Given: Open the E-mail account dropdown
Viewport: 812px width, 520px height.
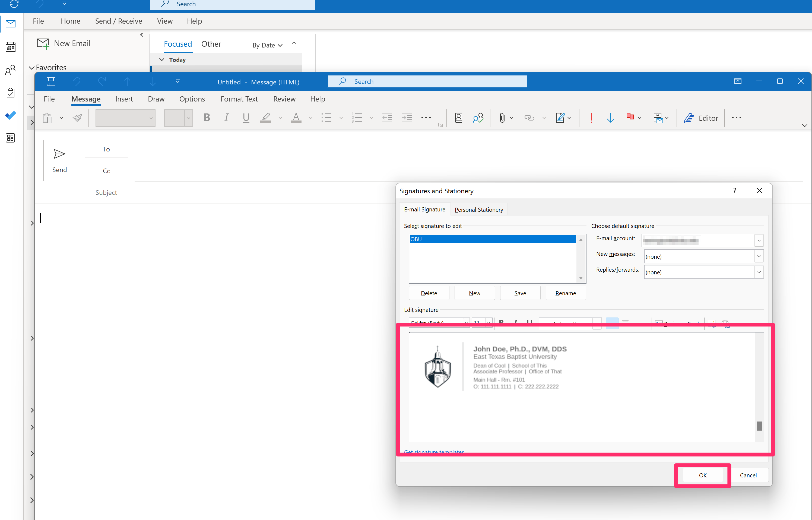Looking at the screenshot, I should point(759,241).
